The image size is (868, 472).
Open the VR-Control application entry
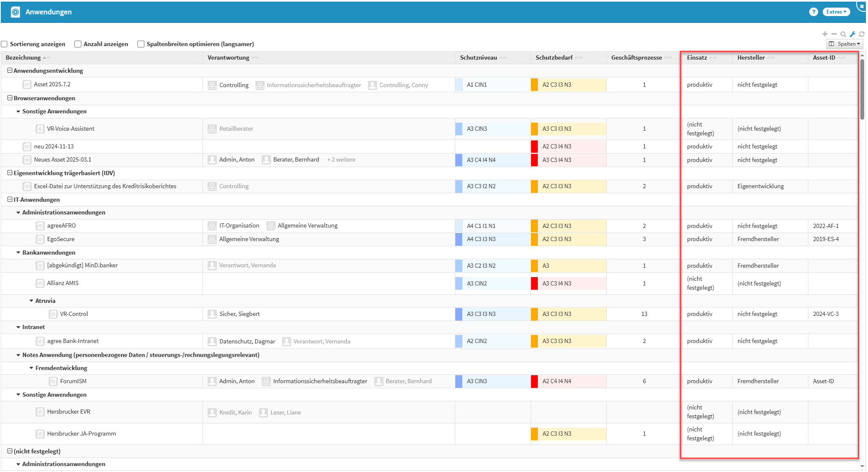[74, 314]
